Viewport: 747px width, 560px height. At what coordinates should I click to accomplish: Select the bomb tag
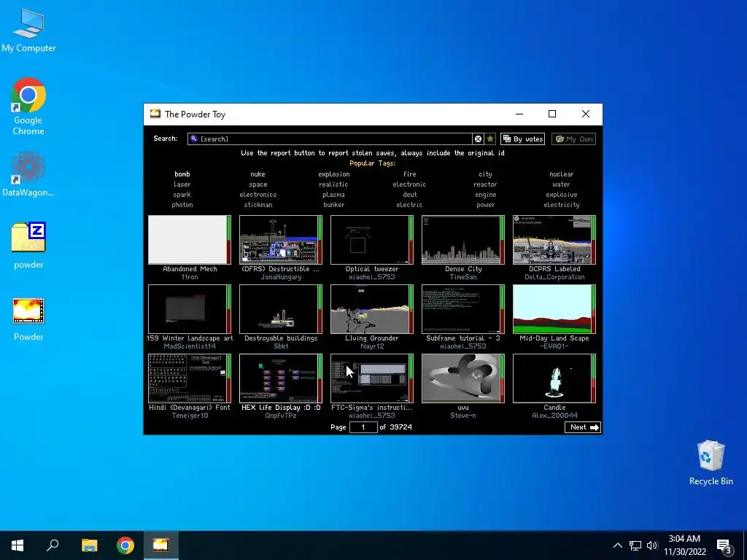(x=182, y=174)
